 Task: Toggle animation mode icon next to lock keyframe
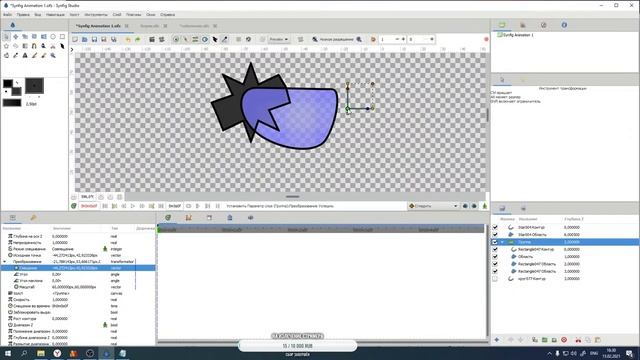coord(484,206)
